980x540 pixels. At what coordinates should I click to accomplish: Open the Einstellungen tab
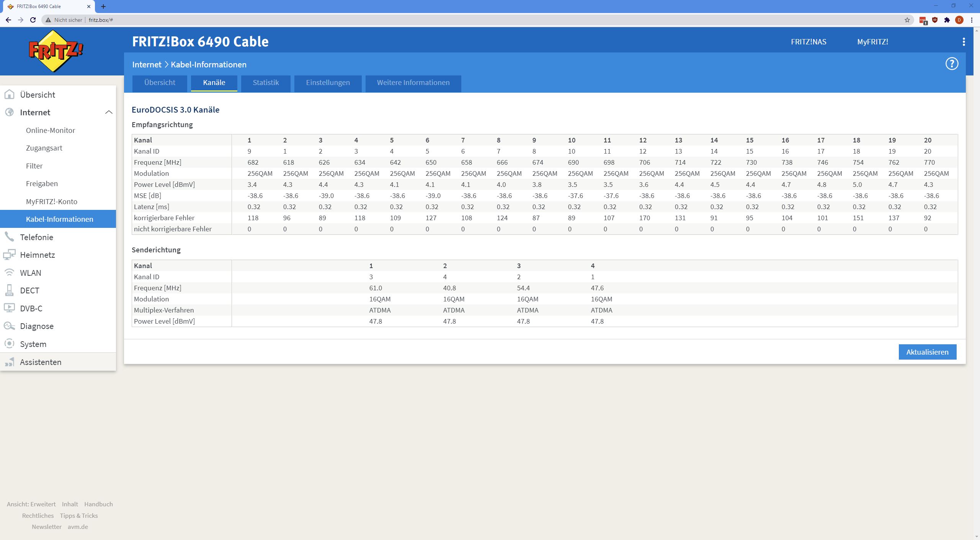click(x=328, y=83)
